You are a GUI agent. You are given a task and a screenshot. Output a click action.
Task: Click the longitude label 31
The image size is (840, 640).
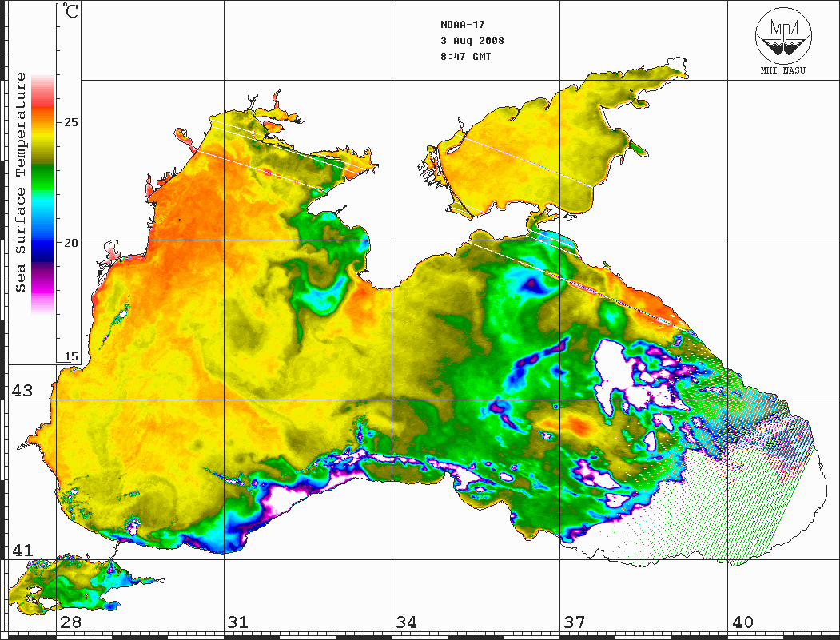pyautogui.click(x=238, y=622)
